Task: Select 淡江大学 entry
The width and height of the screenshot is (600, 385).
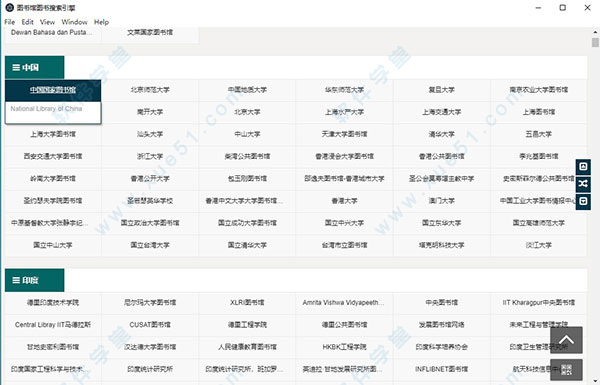Action: (539, 245)
